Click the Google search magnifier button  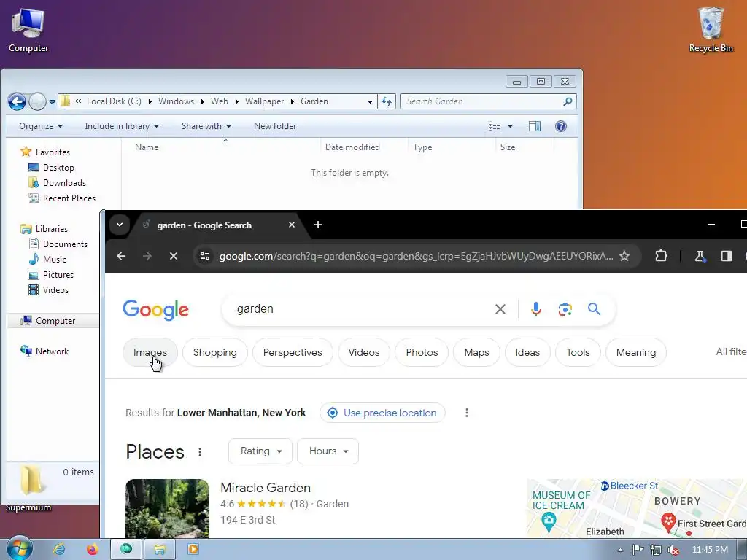(x=594, y=309)
